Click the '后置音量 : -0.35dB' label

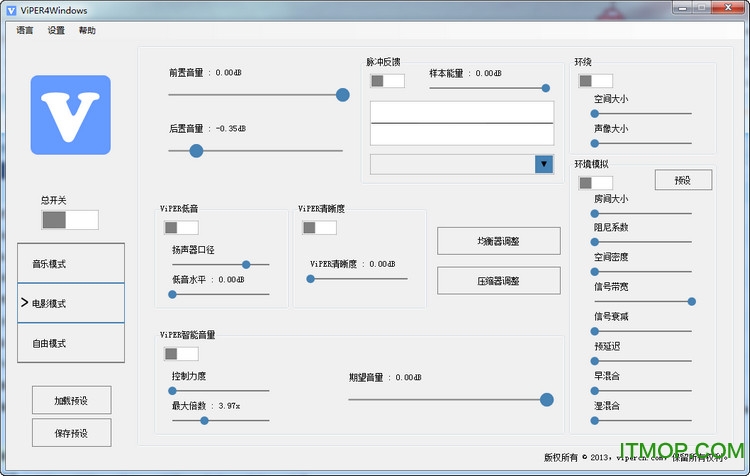207,128
